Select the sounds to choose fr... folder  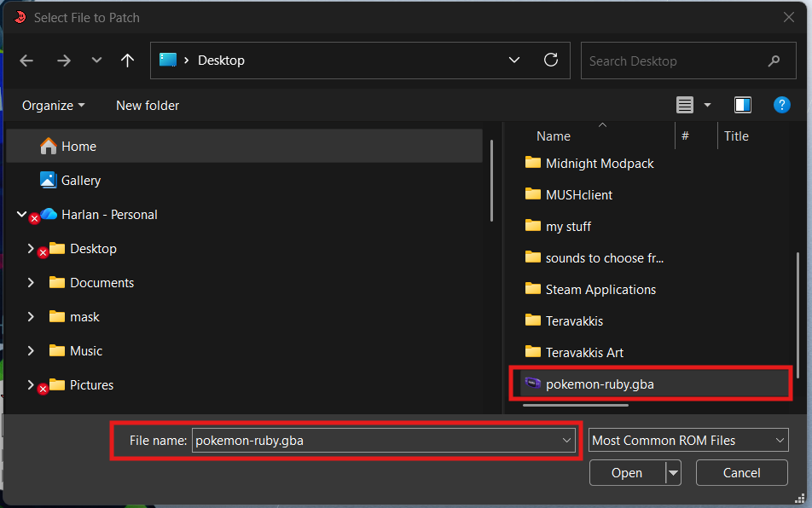click(x=605, y=258)
